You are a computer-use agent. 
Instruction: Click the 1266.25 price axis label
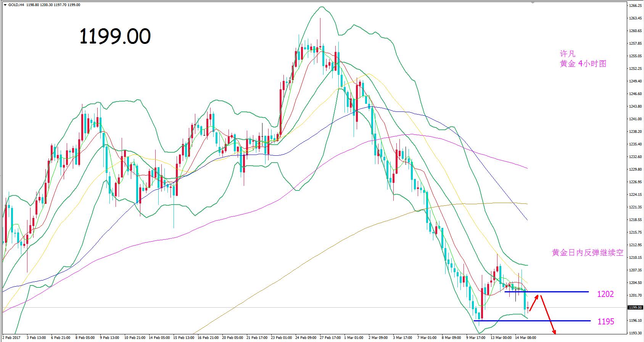click(636, 6)
